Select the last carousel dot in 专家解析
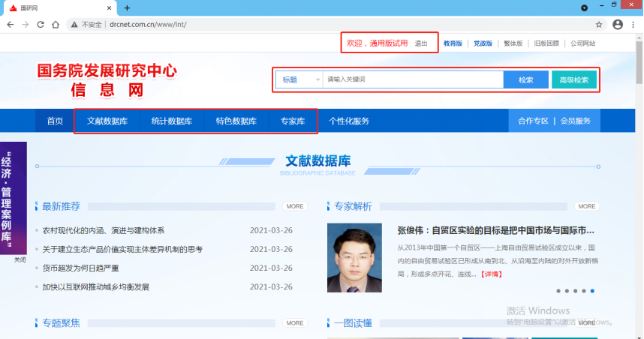 (593, 290)
